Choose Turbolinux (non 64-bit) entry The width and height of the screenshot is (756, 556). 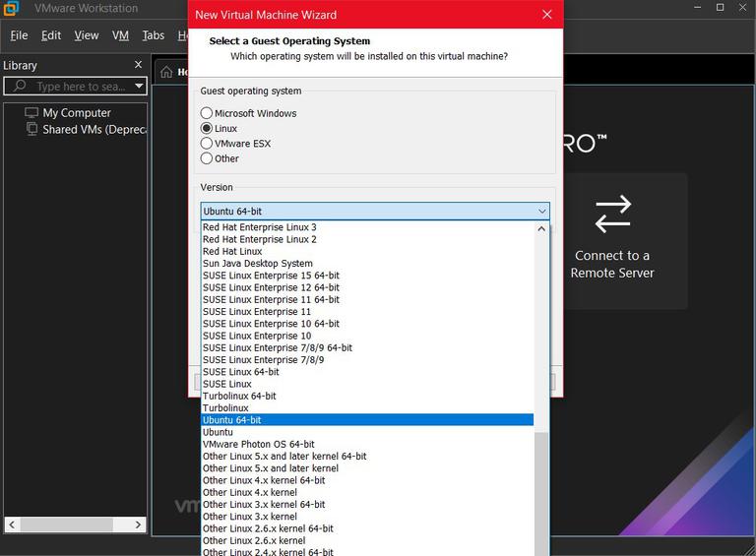pos(367,407)
